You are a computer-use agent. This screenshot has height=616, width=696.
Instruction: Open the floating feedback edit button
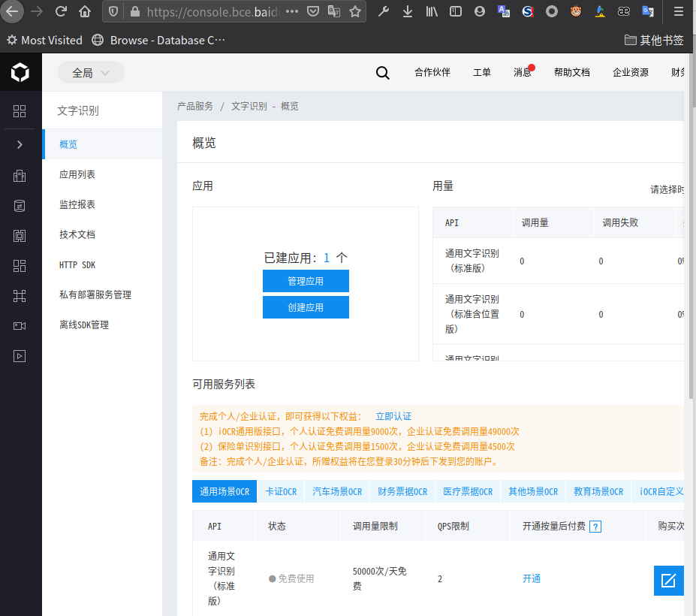tap(668, 580)
